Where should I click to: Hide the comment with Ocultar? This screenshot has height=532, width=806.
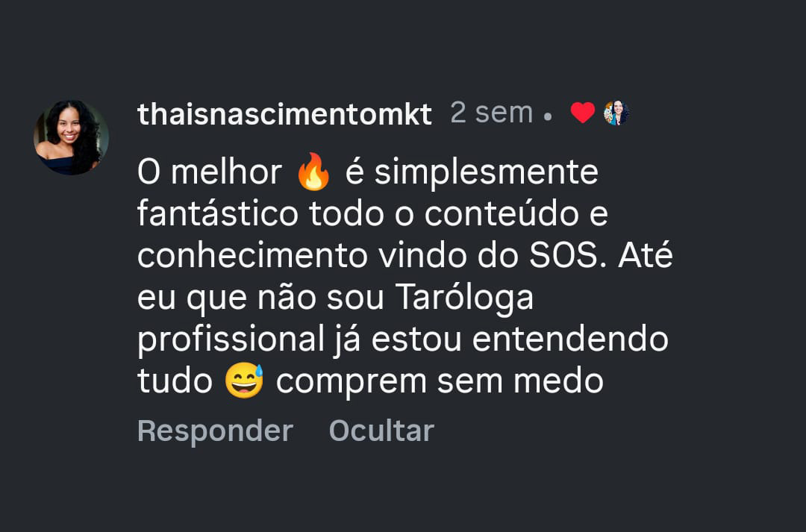tap(381, 431)
